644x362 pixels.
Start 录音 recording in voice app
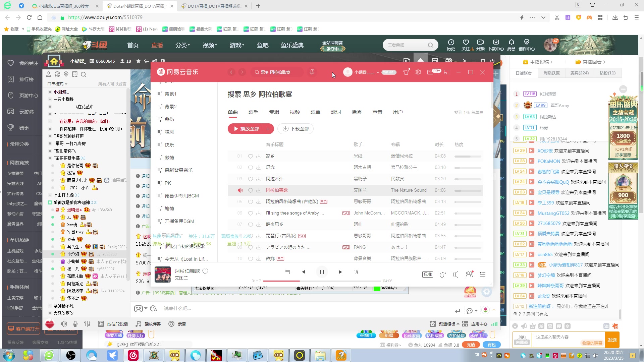point(177,324)
